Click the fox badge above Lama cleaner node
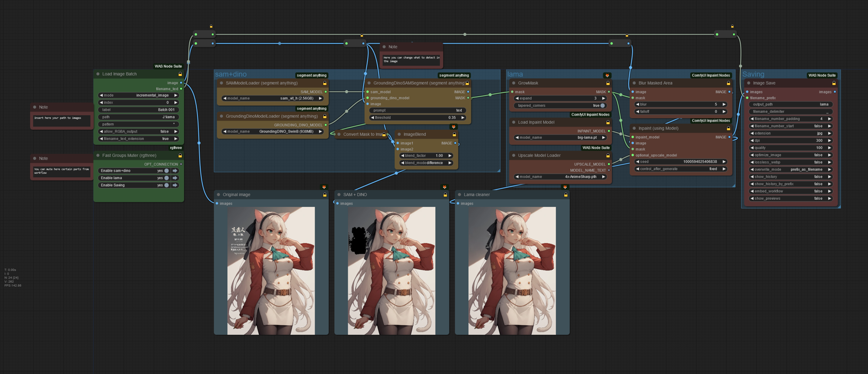Image resolution: width=868 pixels, height=374 pixels. tap(565, 187)
